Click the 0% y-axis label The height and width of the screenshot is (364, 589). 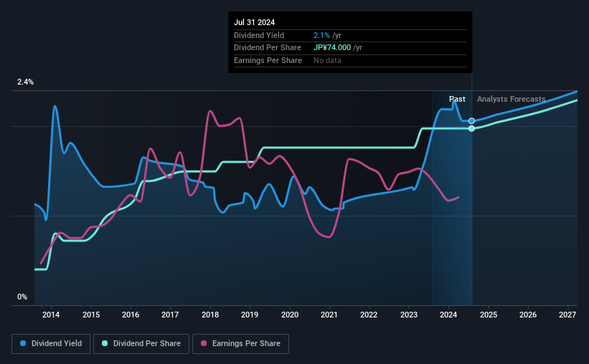[22, 297]
